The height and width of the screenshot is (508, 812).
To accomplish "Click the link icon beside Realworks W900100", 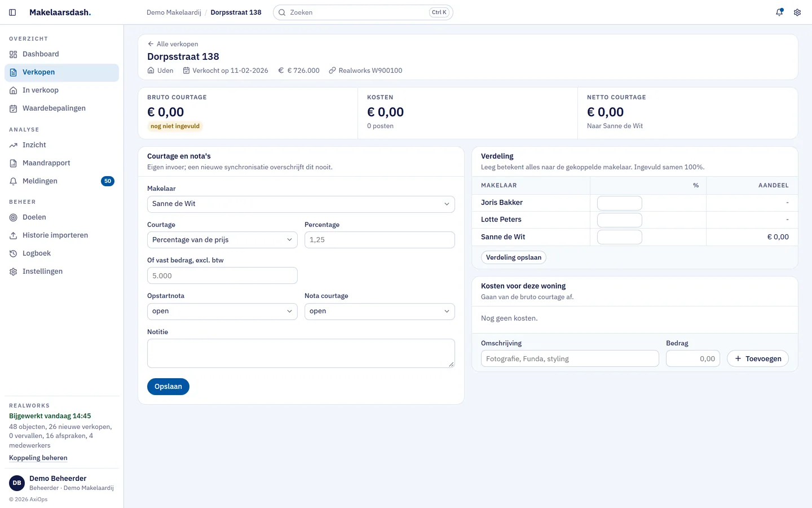I will pos(332,71).
